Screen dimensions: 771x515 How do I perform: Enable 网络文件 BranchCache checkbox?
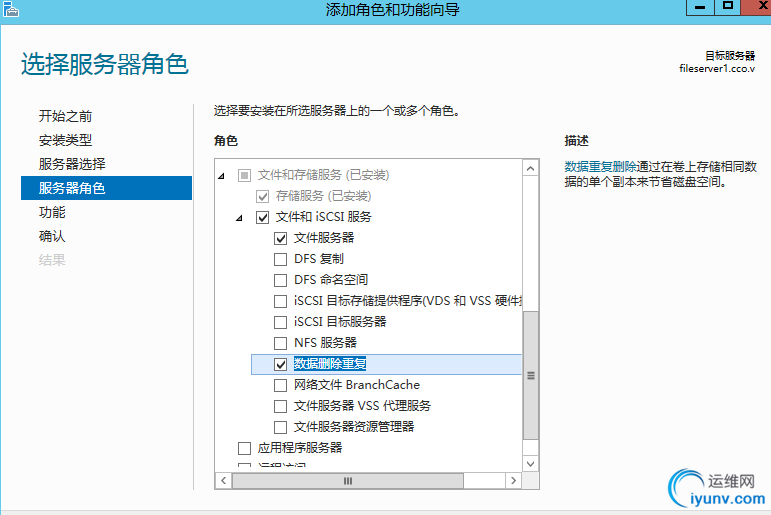[280, 385]
